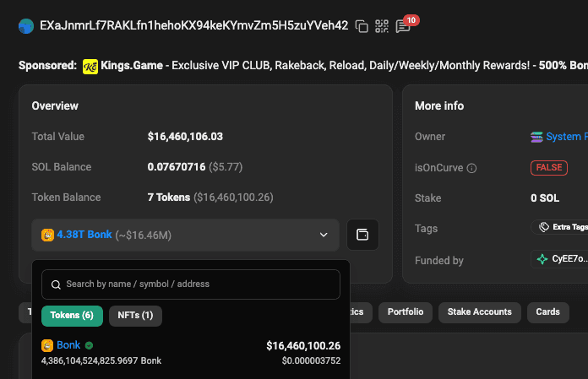Screen dimensions: 588x379
Task: Click the magnifier icon in the search box
Action: [x=56, y=284]
